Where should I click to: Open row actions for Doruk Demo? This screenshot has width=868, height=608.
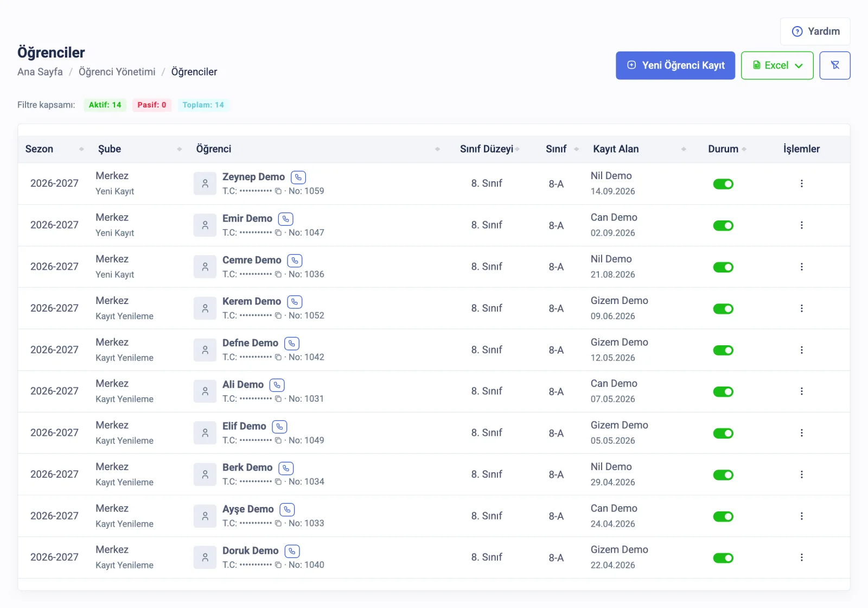click(x=801, y=558)
